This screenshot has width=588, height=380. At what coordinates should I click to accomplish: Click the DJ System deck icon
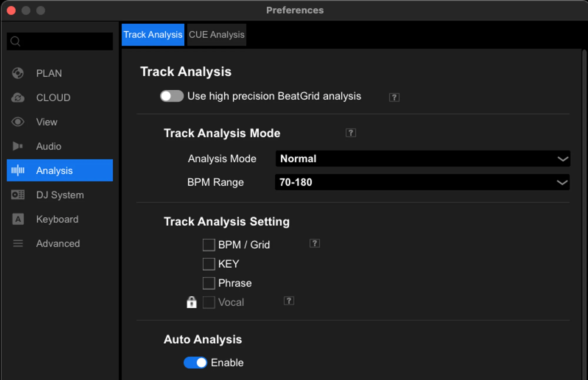pos(18,195)
